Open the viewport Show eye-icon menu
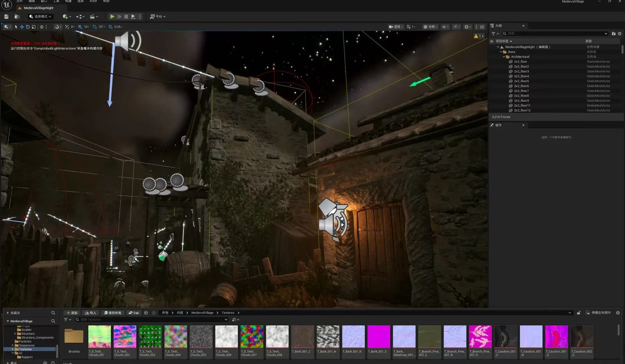 (445, 27)
